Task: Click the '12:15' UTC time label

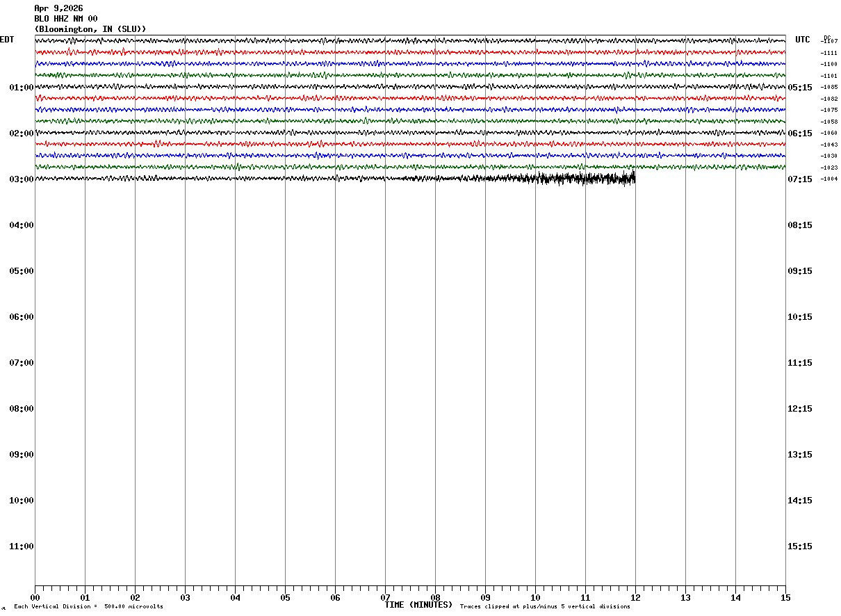Action: tap(800, 409)
